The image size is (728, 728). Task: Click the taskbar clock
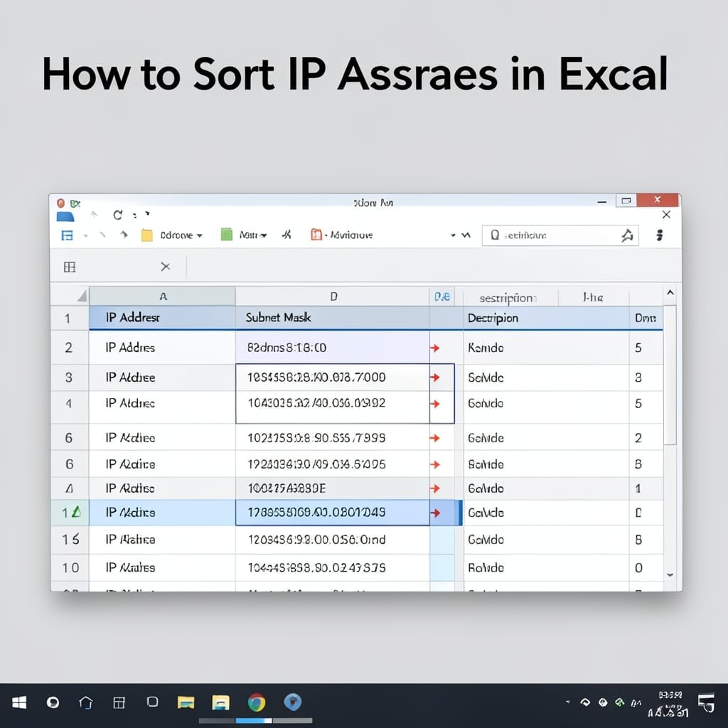669,703
